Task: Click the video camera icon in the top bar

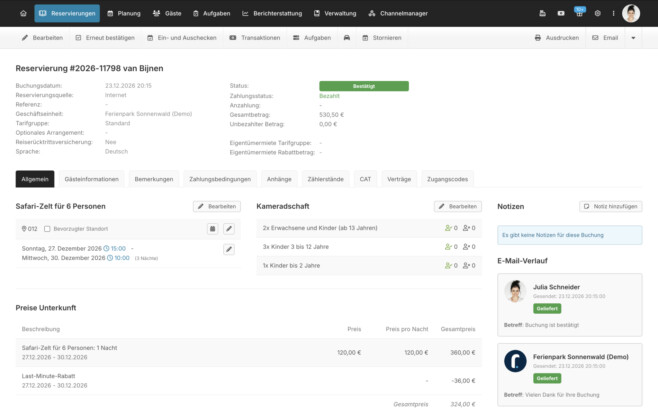Action: [561, 13]
